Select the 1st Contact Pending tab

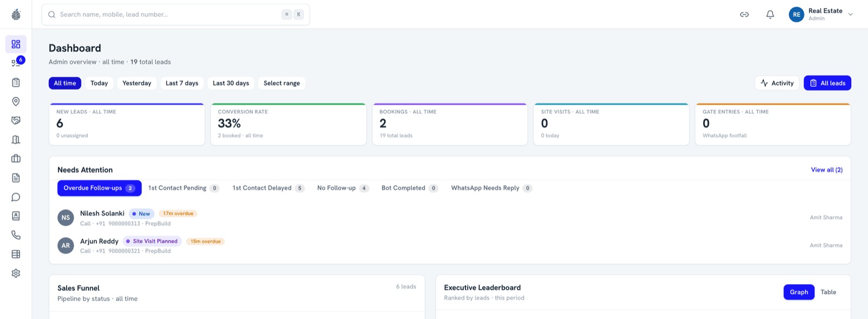(183, 188)
